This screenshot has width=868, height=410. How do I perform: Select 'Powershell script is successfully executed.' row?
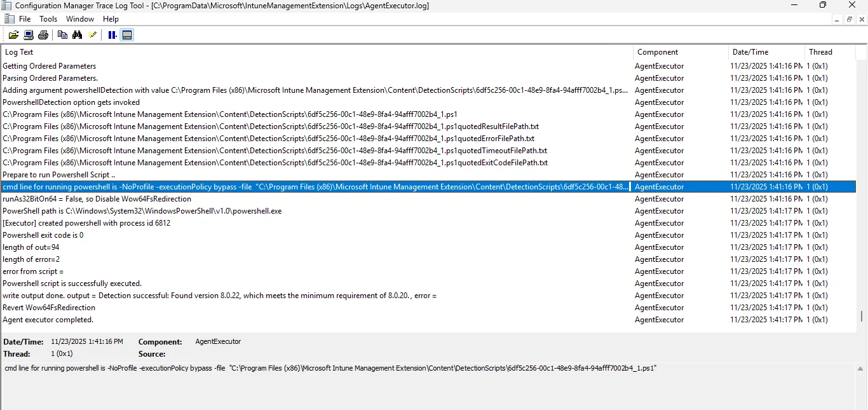tap(428, 284)
